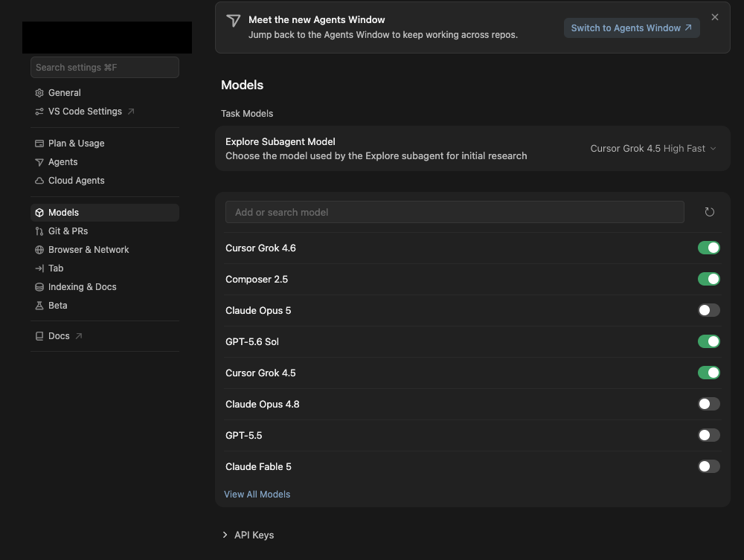This screenshot has width=744, height=560.
Task: Click the Claude Opus 5 model name
Action: click(258, 311)
